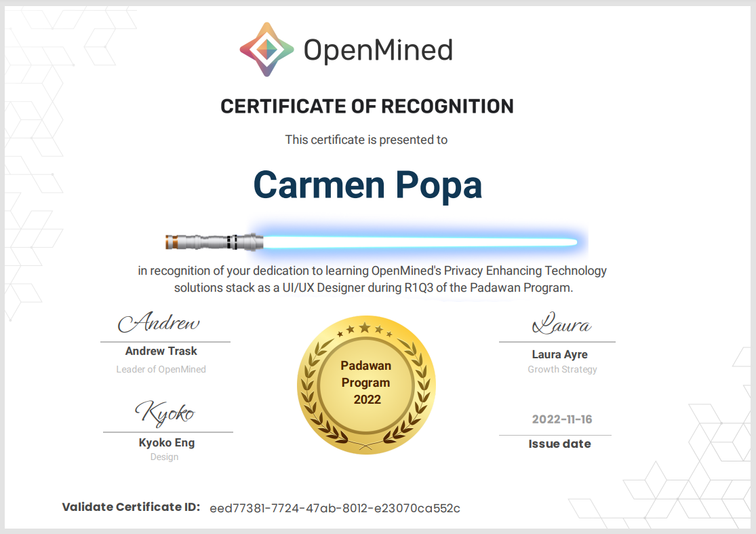Click the 'in recognition of your dedication' sentence
The image size is (756, 534).
pos(372,271)
